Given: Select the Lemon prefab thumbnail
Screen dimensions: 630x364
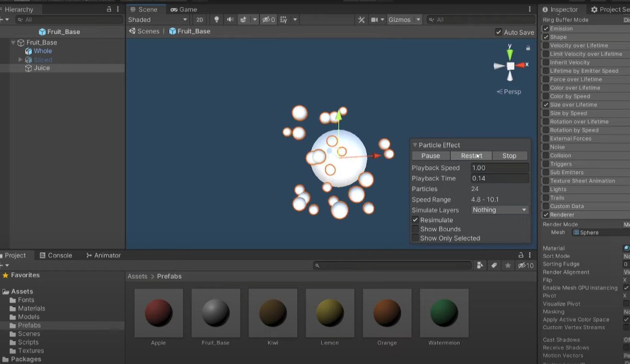Looking at the screenshot, I should (330, 313).
